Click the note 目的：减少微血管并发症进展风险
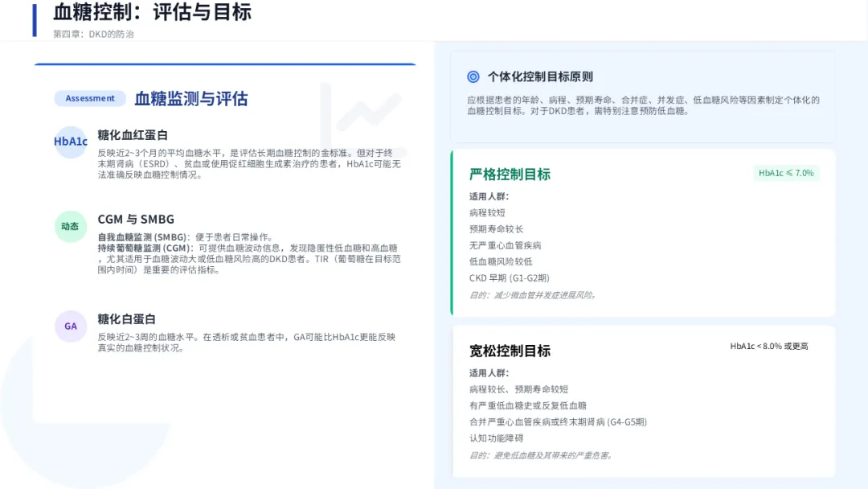The height and width of the screenshot is (489, 868). [x=533, y=295]
